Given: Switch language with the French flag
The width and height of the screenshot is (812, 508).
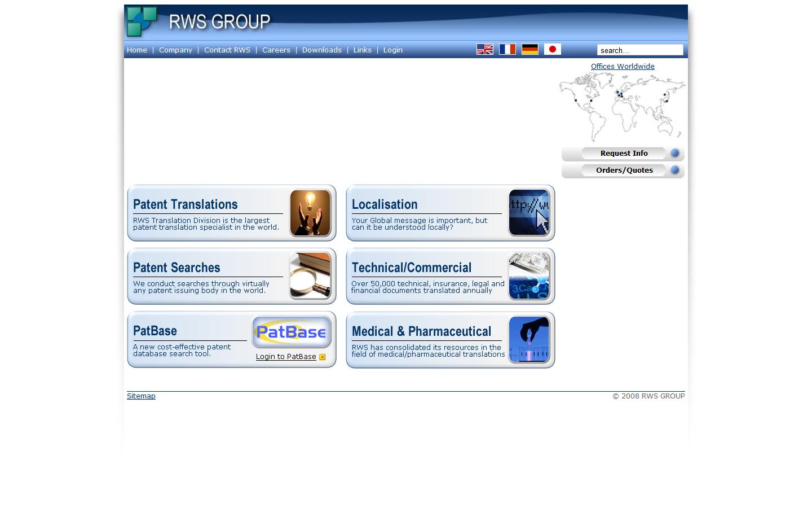Looking at the screenshot, I should point(507,50).
